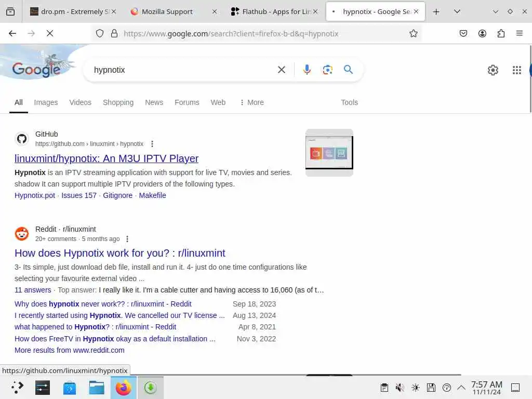Show the desktop from the panel
Screen dimensions: 532x399
515,388
